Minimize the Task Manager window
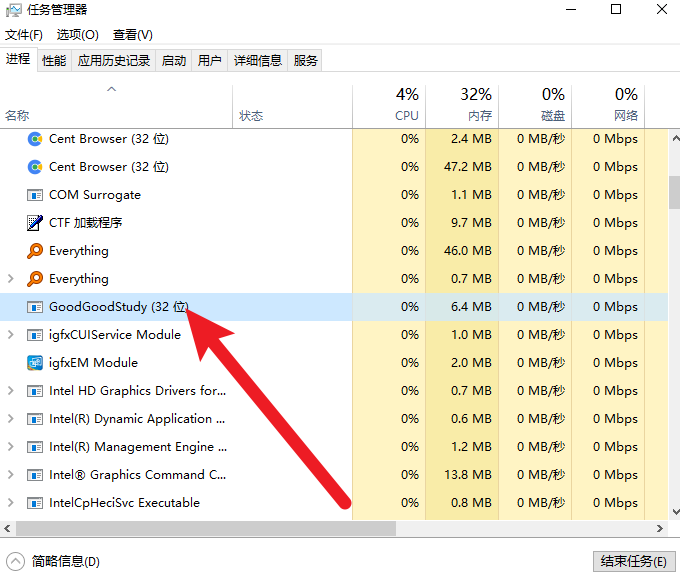Viewport: 680px width, 583px height. (571, 9)
